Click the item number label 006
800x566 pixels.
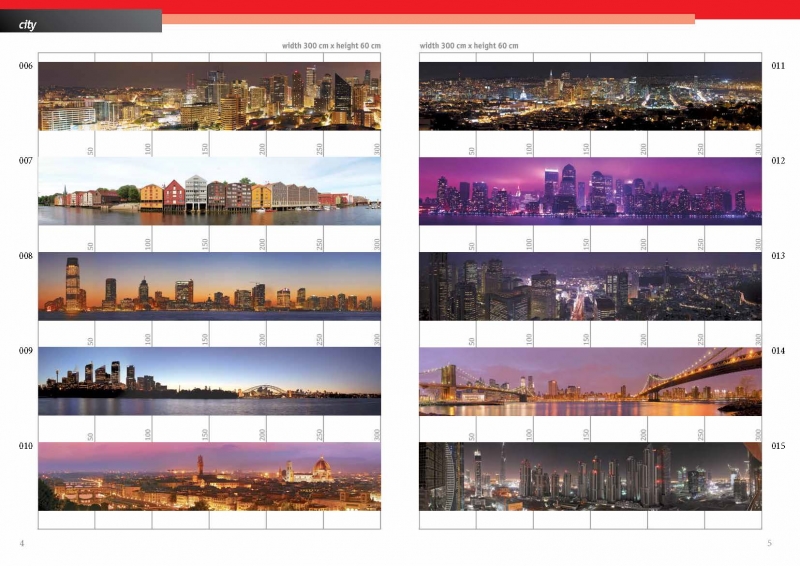tap(25, 66)
